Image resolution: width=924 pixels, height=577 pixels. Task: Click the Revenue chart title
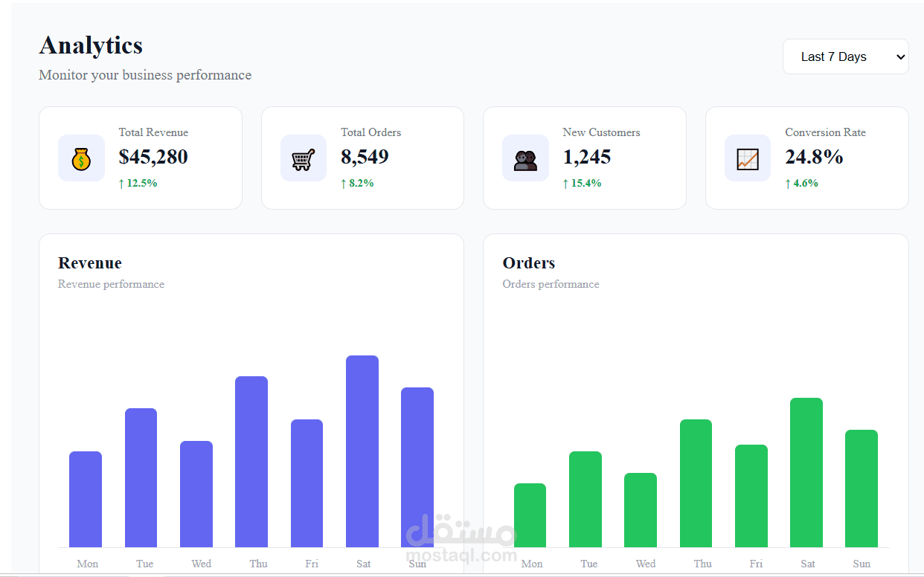coord(90,263)
